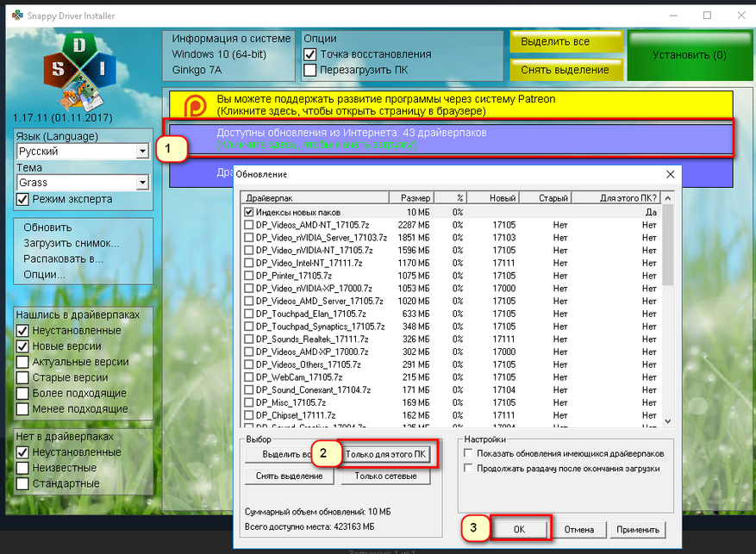Check DP_Touchpad_Elan_17105.7z driverpack
756x554 pixels.
[x=249, y=314]
